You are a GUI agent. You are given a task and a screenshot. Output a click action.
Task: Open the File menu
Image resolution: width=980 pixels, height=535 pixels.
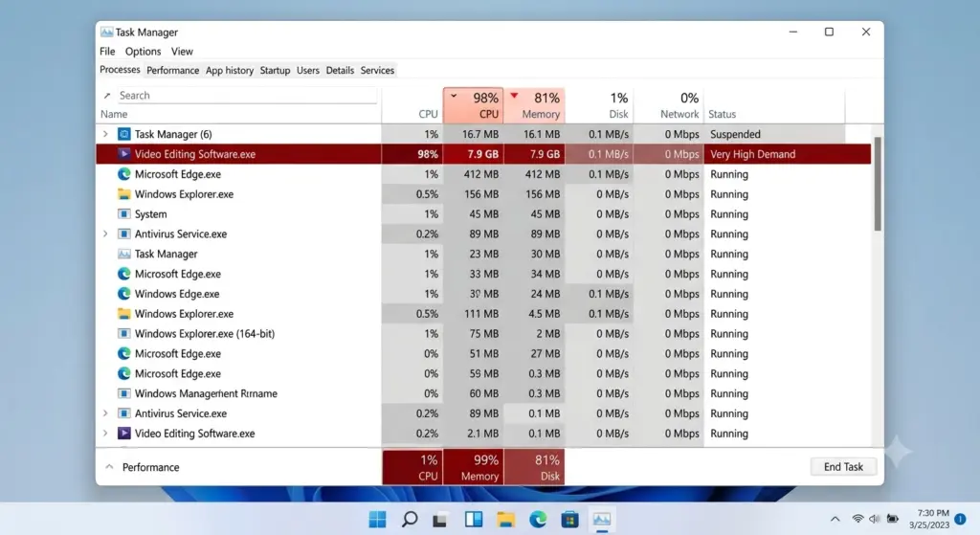107,52
